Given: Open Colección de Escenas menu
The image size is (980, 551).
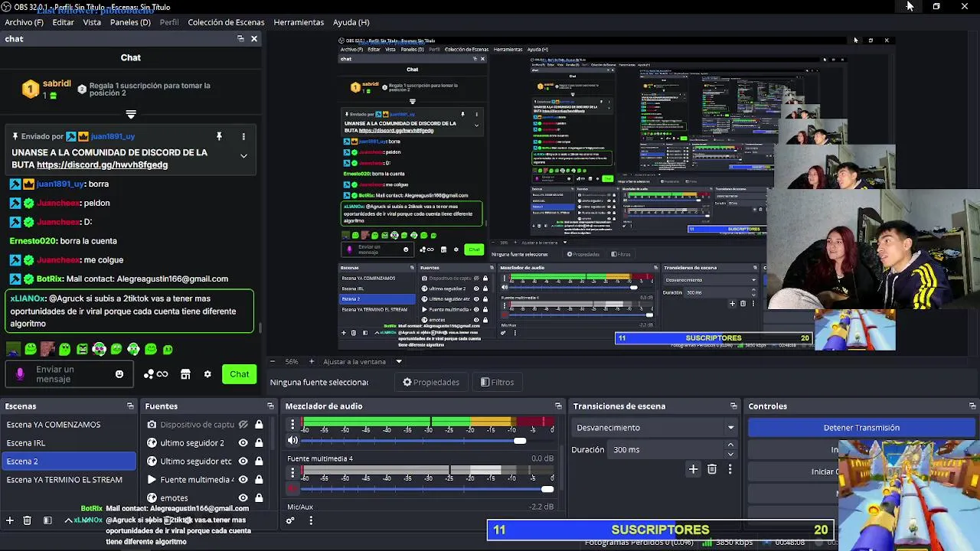Looking at the screenshot, I should [x=226, y=22].
